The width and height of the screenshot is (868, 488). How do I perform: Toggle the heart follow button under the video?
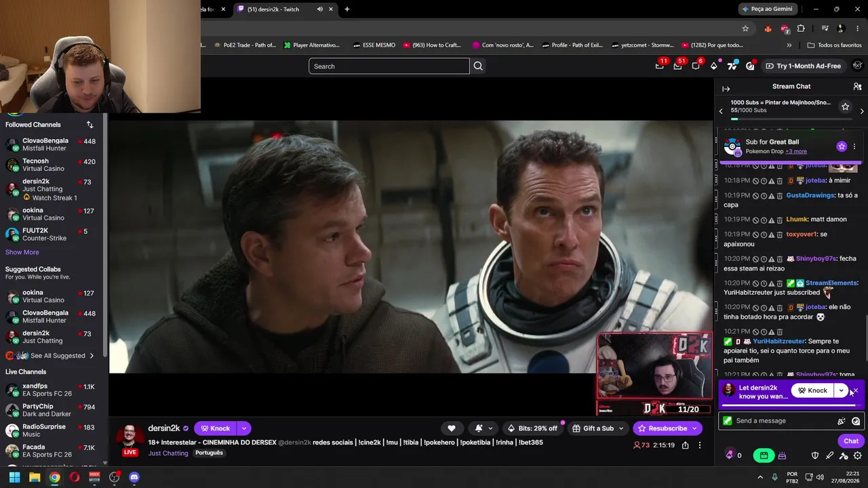coord(452,428)
